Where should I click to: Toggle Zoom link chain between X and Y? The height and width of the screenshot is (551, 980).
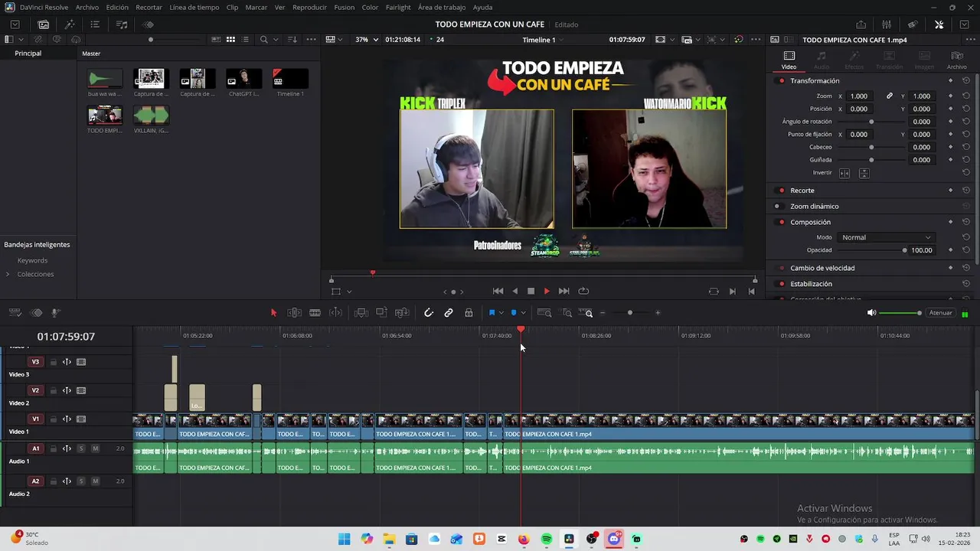point(890,96)
